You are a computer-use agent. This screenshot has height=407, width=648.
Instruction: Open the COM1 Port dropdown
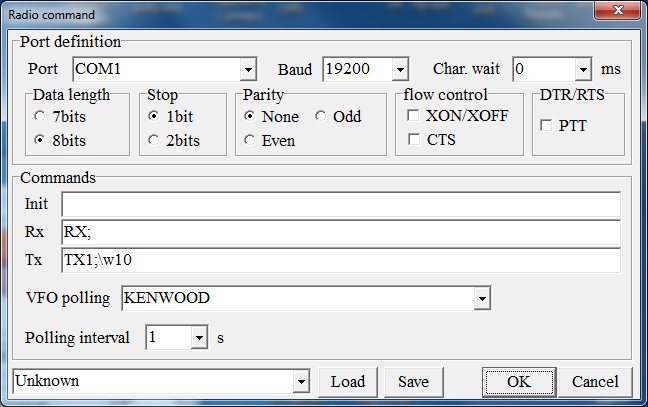(x=248, y=69)
